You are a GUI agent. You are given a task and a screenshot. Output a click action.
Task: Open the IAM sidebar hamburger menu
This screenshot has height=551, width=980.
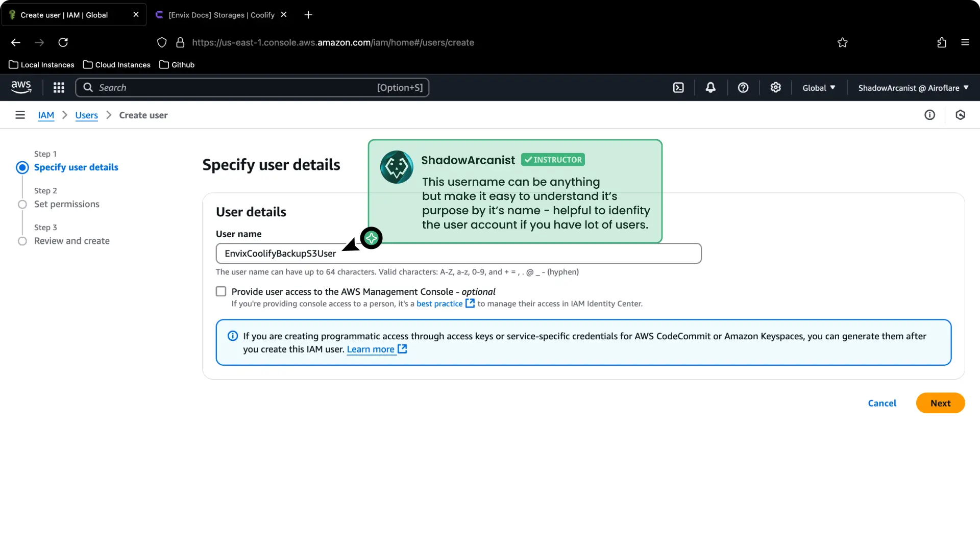[20, 114]
